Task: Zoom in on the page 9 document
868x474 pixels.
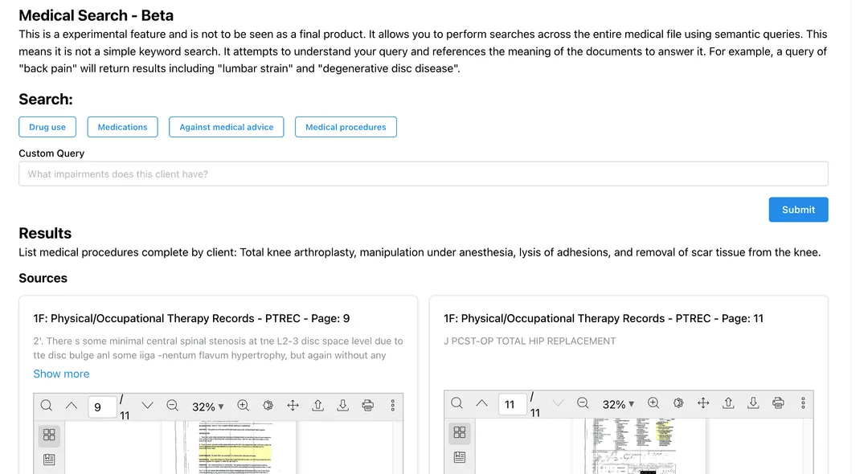Action: tap(243, 406)
